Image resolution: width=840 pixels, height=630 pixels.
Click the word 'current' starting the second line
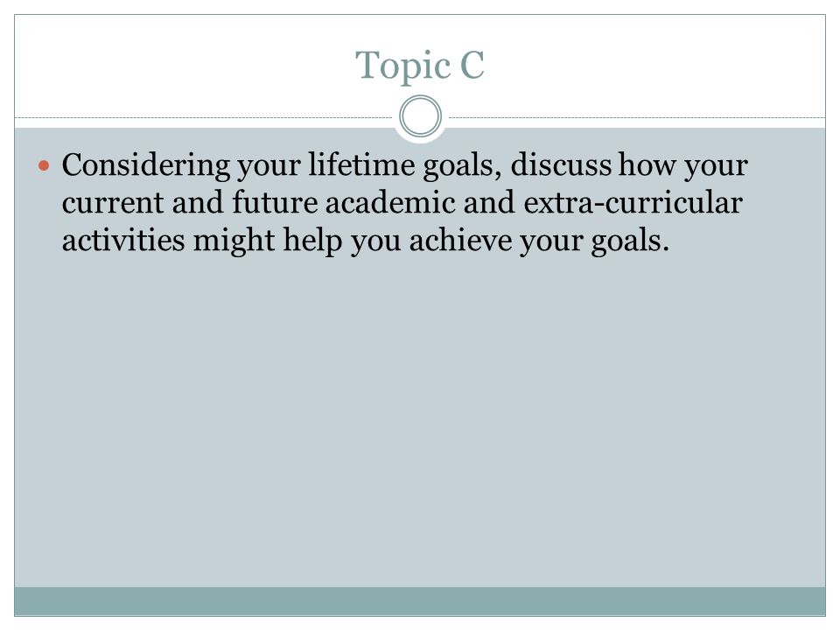(x=113, y=204)
